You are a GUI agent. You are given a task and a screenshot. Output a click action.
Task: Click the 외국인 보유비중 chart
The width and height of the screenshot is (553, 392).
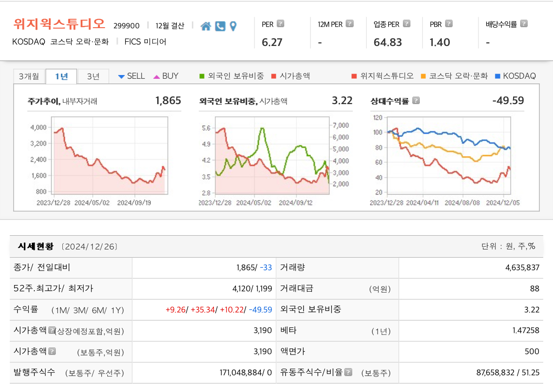click(272, 156)
